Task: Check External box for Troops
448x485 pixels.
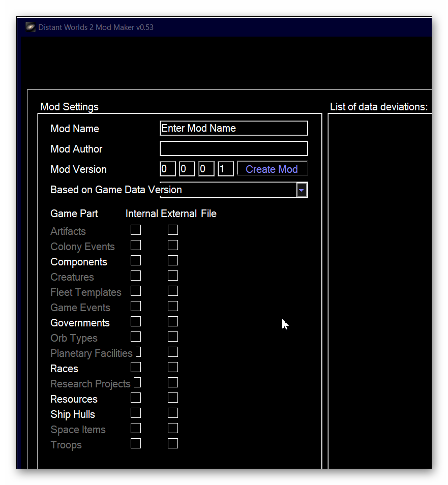Action: (173, 443)
